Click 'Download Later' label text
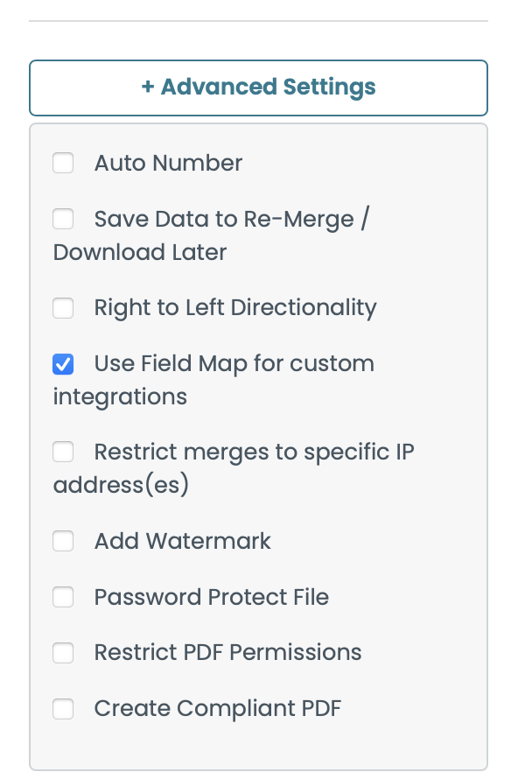 pyautogui.click(x=140, y=253)
